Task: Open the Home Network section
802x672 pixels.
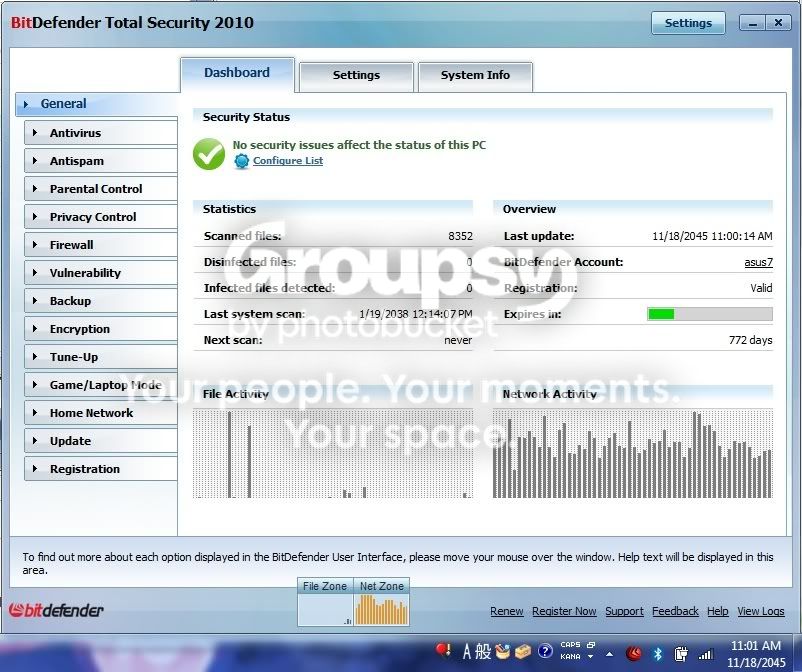Action: pos(101,413)
